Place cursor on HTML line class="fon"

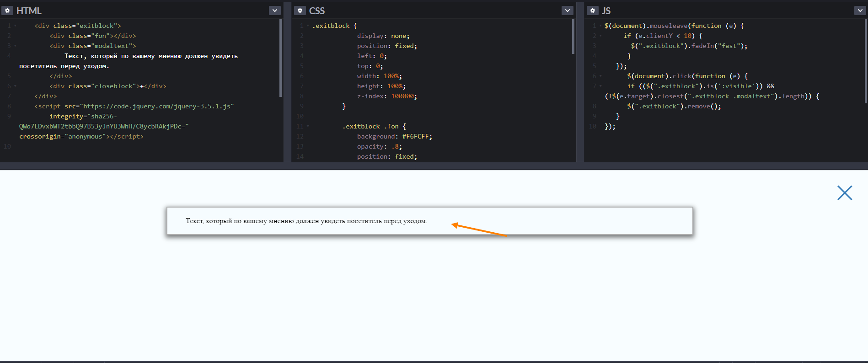(93, 36)
